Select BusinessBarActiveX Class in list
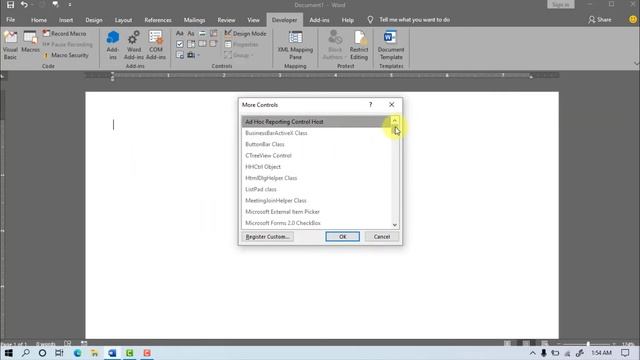The image size is (640, 360). (316, 133)
